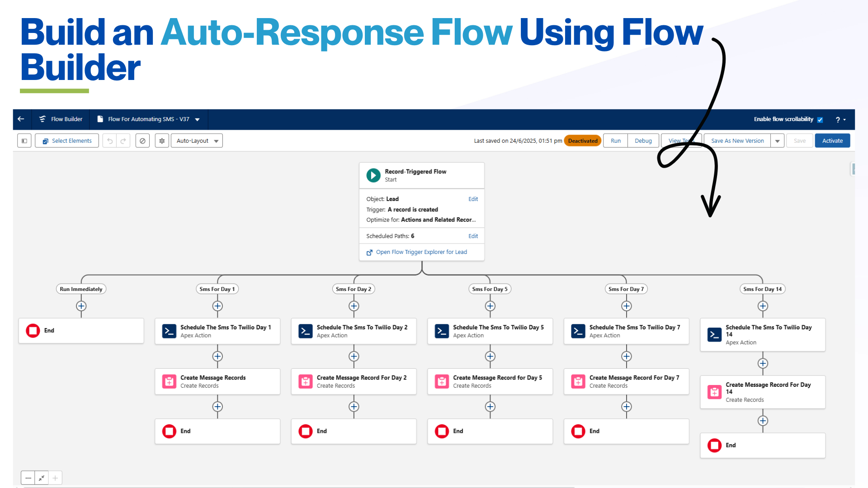This screenshot has height=488, width=868.
Task: Click the Undo icon
Action: (x=110, y=141)
